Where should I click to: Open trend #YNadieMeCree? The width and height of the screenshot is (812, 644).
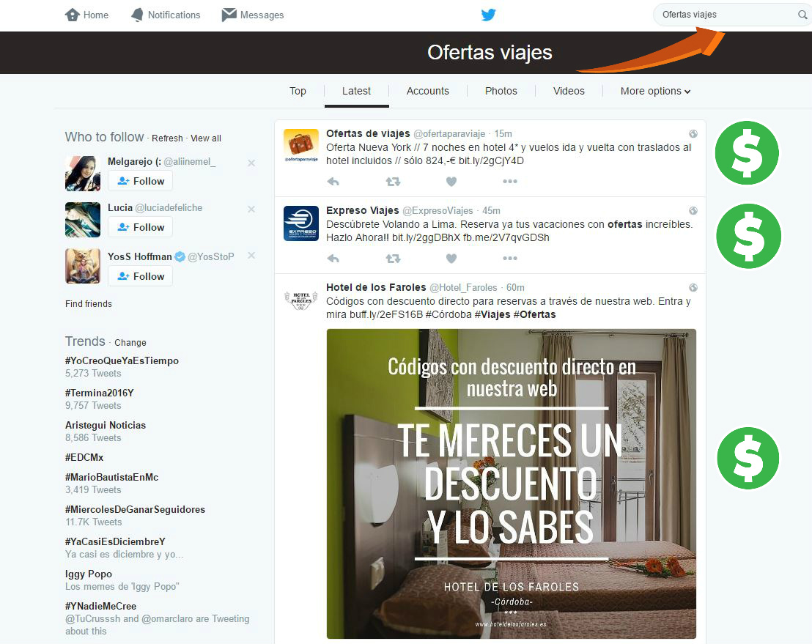click(101, 606)
